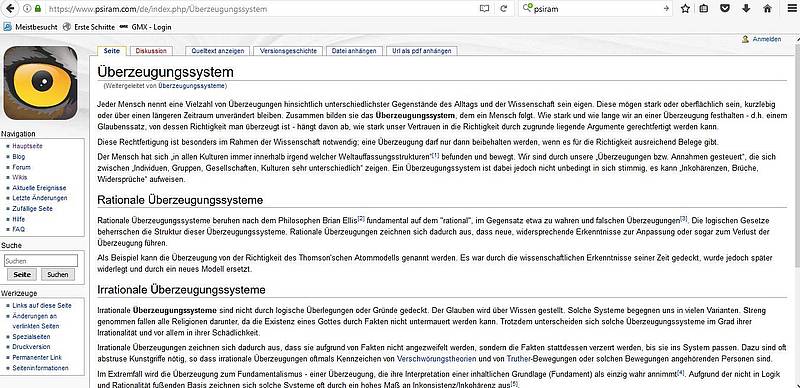Open the downloads arrow icon
Viewport: 800px width, 388px height.
pyautogui.click(x=746, y=8)
